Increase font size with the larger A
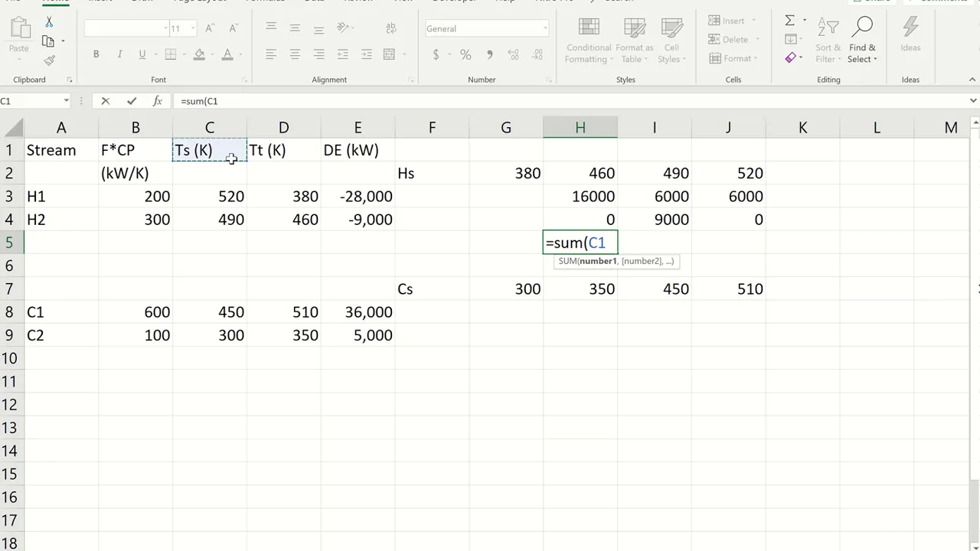Viewport: 980px width, 551px height. [210, 28]
